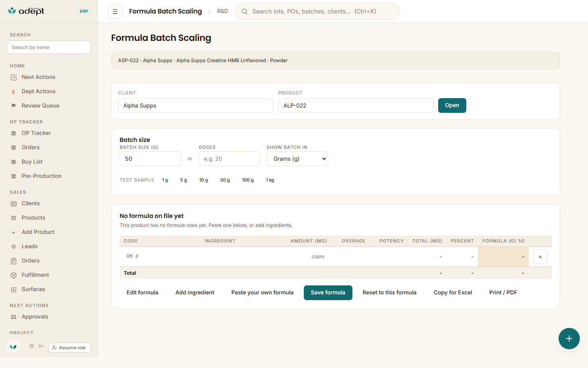Open the Show Batch In dropdown
Screen dimensions: 588x368
[297, 159]
